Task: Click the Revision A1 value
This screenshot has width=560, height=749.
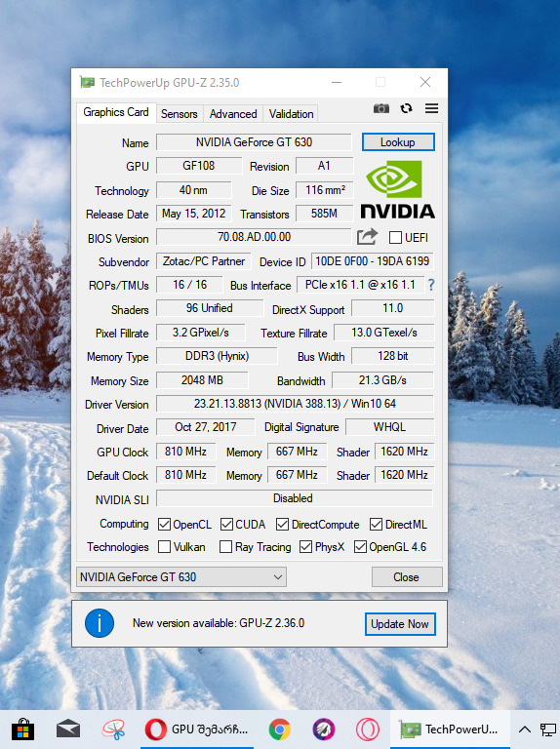Action: pyautogui.click(x=325, y=166)
